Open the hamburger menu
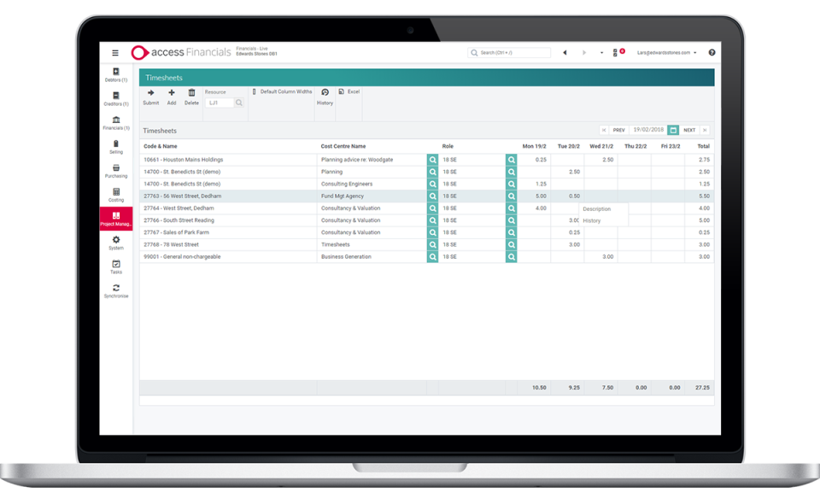Screen dimensions: 820x504 click(114, 52)
